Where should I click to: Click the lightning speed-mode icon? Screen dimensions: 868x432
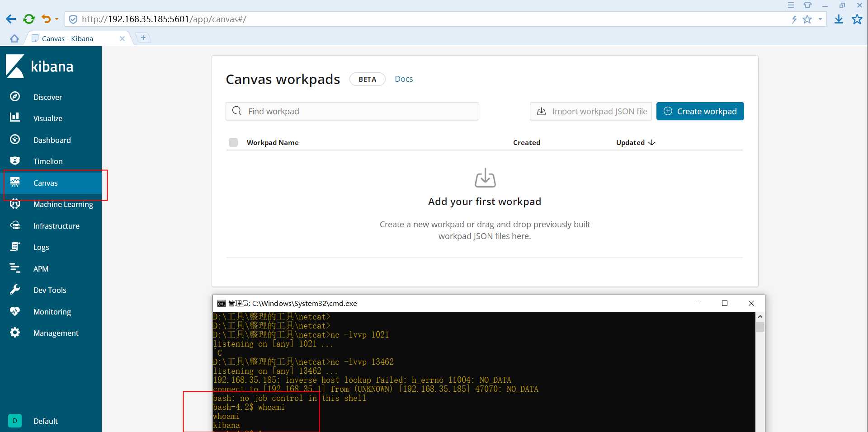pos(794,19)
